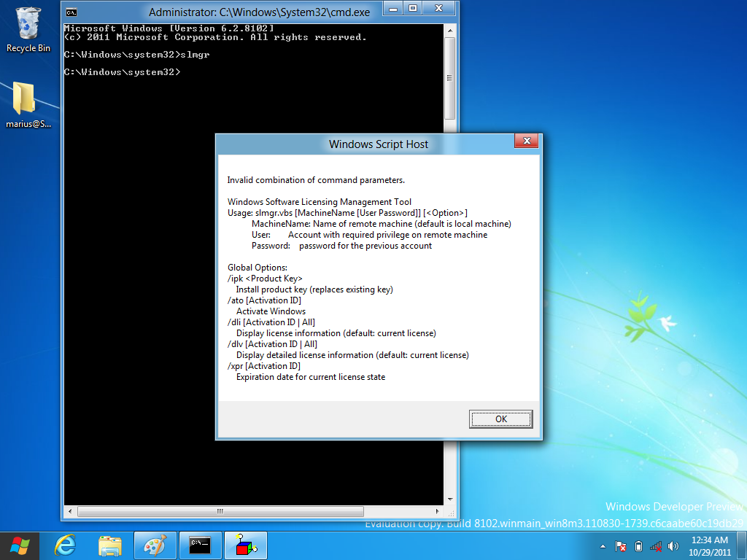Screen dimensions: 747x560
Task: Click the "/xpr [Activation ID]" option line
Action: 264,366
